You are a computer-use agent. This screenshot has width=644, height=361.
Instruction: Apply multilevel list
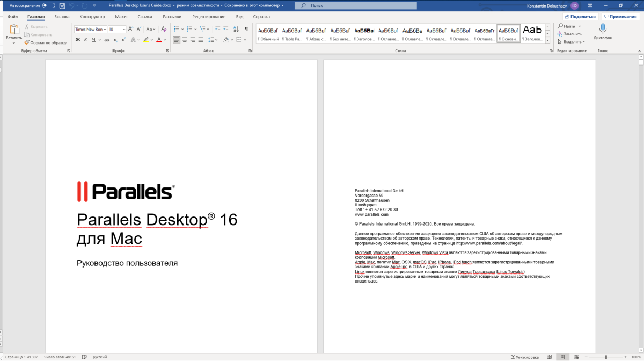pyautogui.click(x=203, y=29)
